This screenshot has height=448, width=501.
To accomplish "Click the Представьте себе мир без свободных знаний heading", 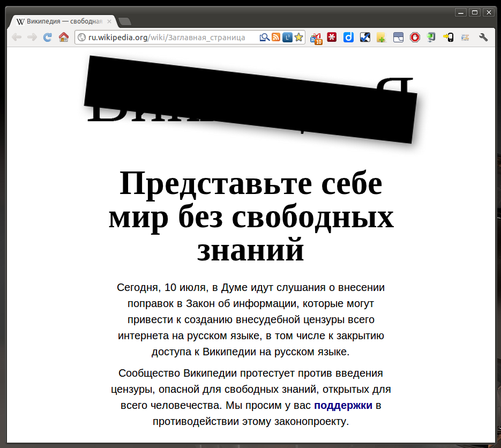I will click(251, 216).
